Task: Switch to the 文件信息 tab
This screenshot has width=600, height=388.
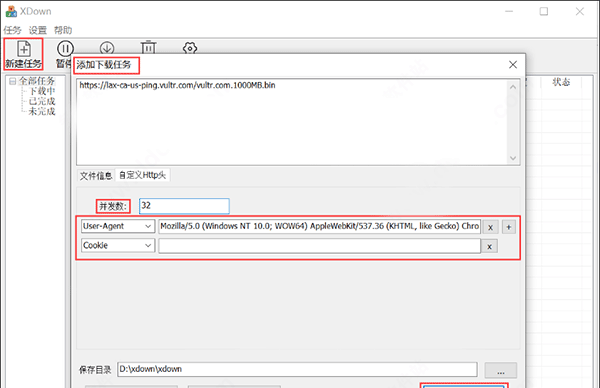Action: point(96,175)
